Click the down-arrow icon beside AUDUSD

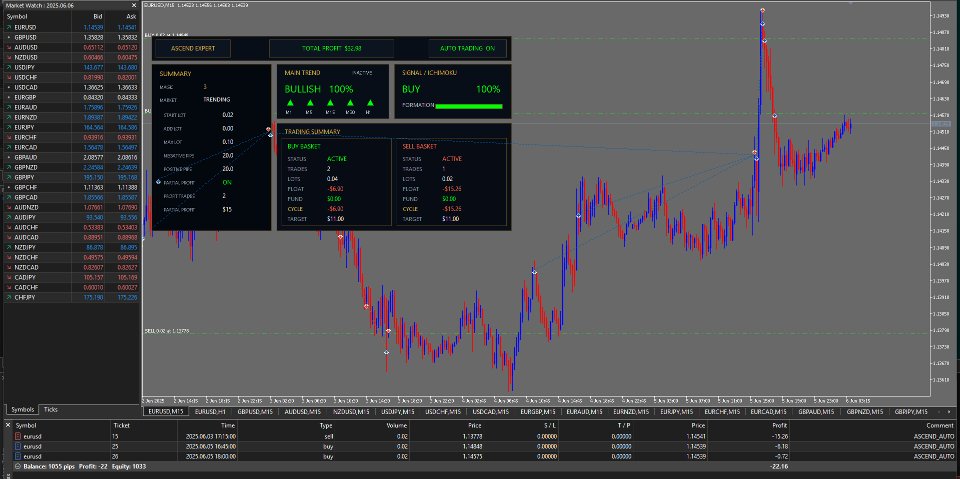coord(8,47)
